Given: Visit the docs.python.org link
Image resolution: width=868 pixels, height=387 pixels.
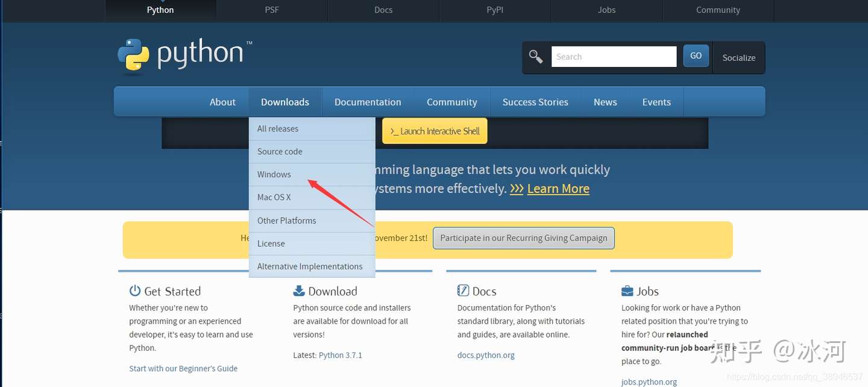Looking at the screenshot, I should [x=486, y=355].
